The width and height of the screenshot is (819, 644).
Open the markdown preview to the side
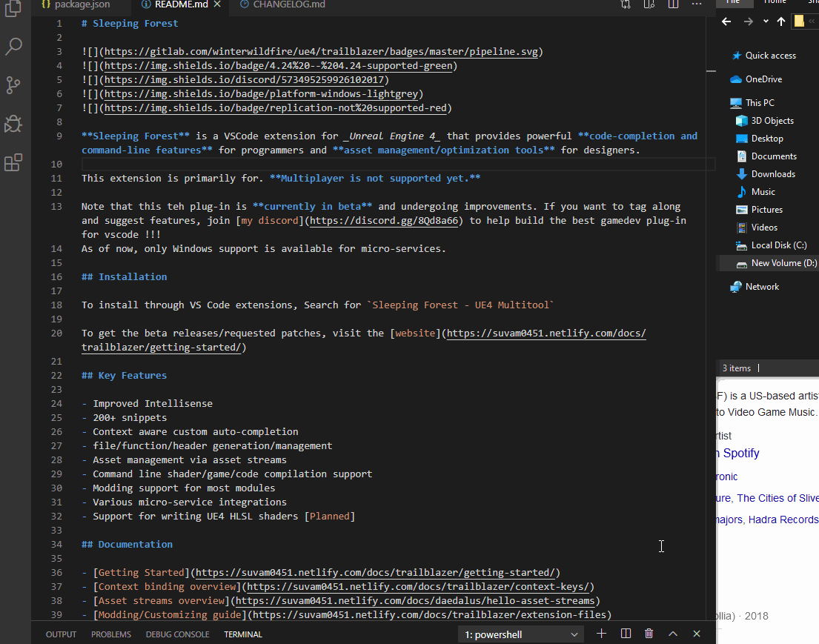(649, 4)
